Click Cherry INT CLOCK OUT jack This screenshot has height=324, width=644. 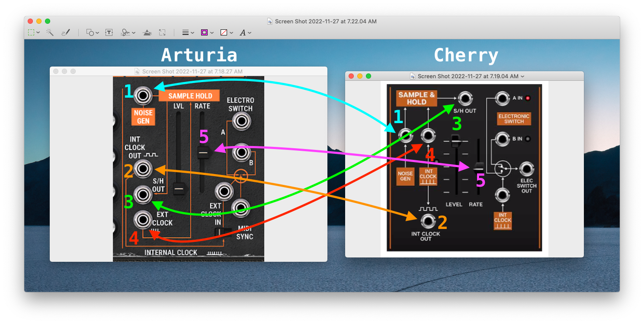coord(428,222)
